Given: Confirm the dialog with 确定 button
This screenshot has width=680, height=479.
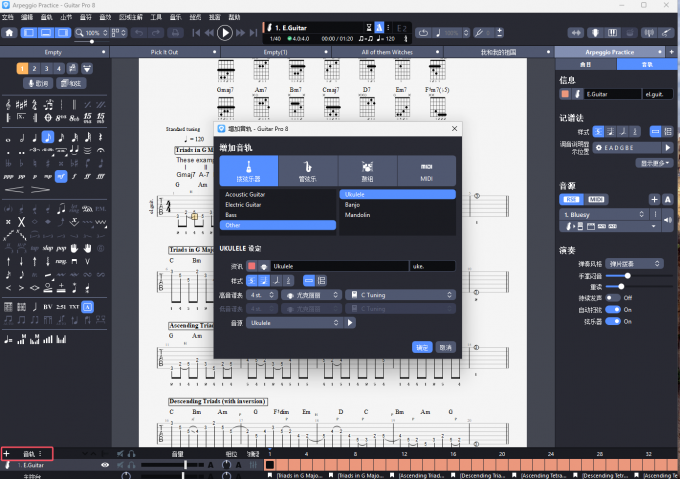Looking at the screenshot, I should click(422, 347).
